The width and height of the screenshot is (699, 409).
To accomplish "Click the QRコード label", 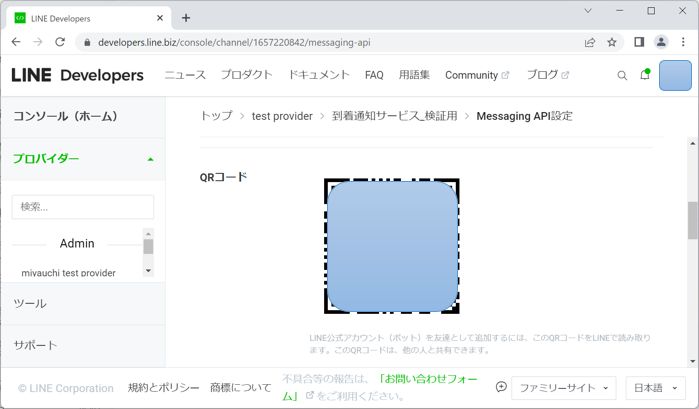I will click(223, 177).
